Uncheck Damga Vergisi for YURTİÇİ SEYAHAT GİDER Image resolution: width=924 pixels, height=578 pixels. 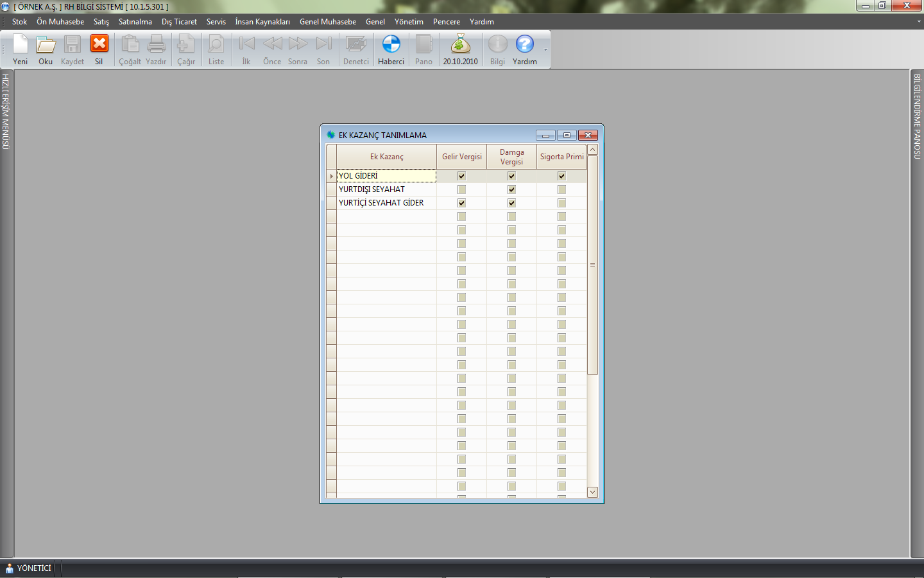[x=511, y=203]
